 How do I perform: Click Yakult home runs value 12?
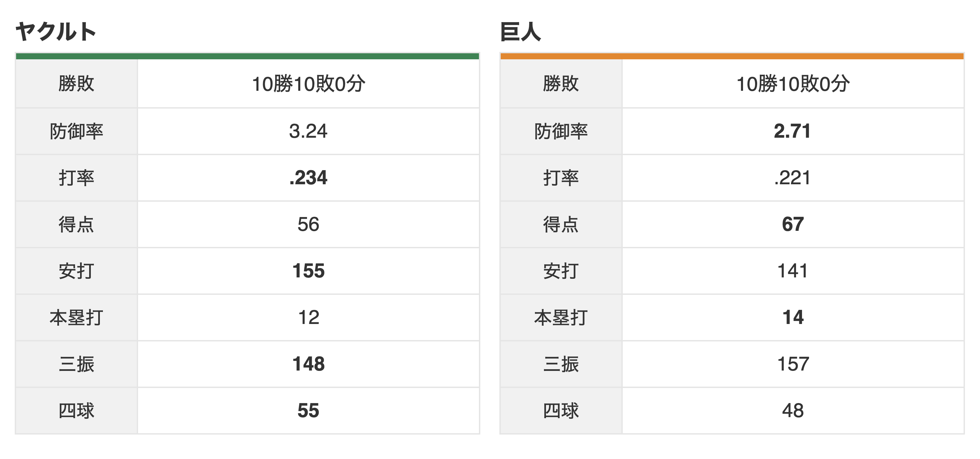308,318
